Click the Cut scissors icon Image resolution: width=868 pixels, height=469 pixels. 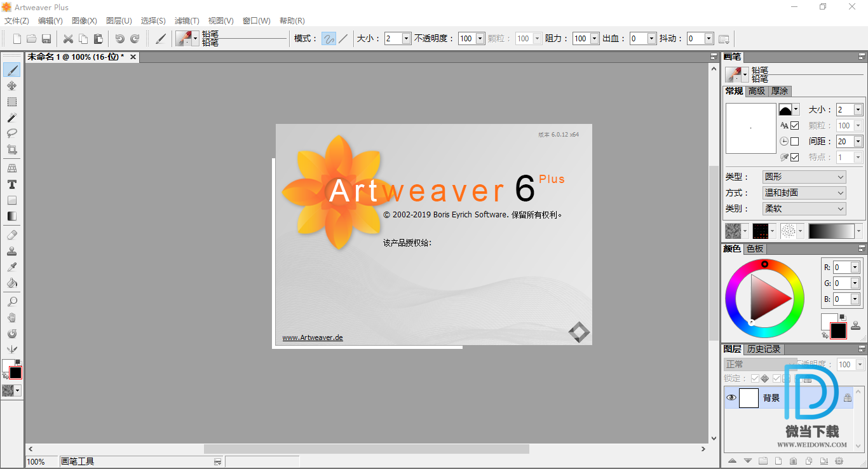68,39
